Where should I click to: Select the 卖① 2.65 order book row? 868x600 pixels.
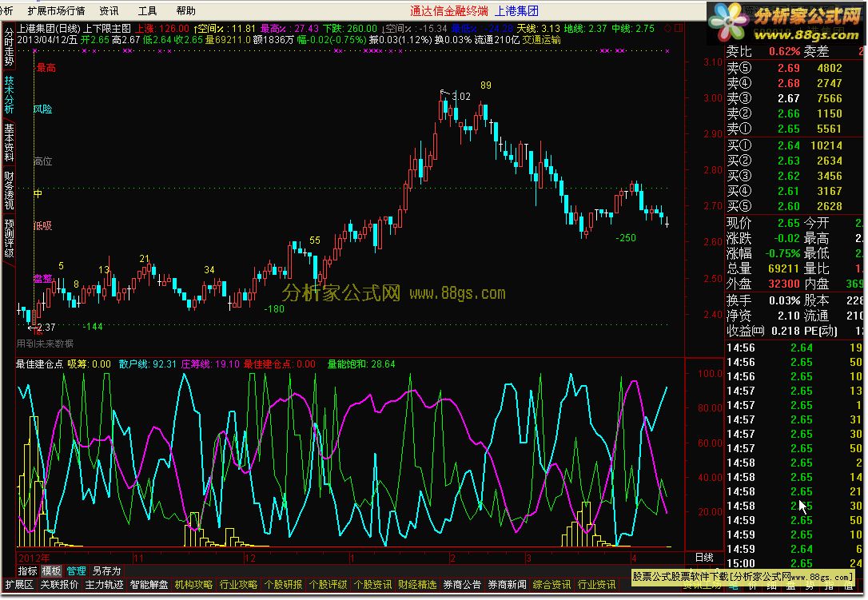coord(794,129)
